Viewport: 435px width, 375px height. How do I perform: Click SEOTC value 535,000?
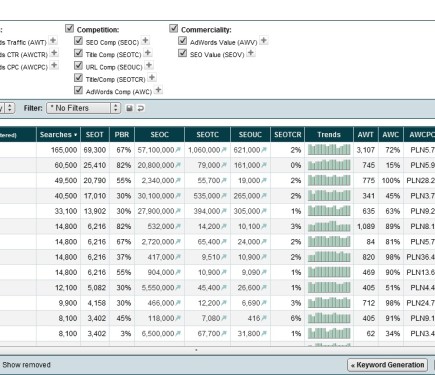(207, 196)
